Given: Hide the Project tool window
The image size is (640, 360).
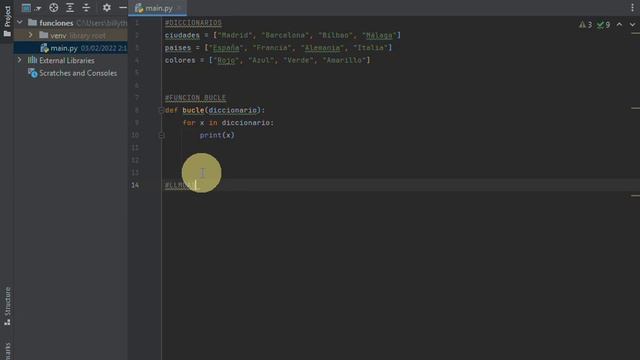Looking at the screenshot, I should pos(122,8).
